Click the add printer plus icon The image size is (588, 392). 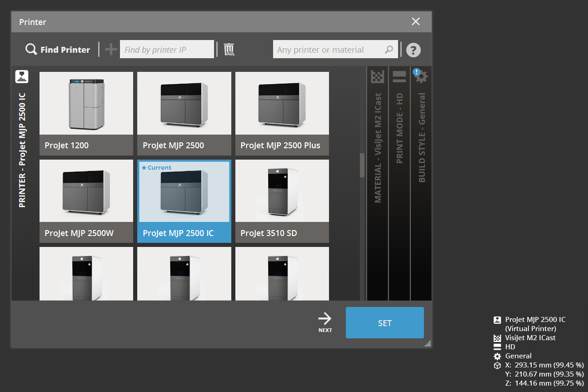click(x=110, y=49)
